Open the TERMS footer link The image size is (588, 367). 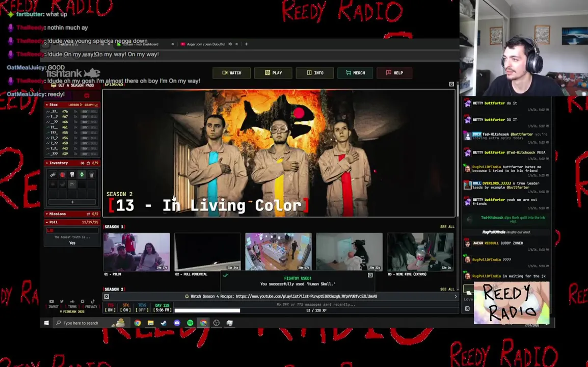(x=72, y=306)
